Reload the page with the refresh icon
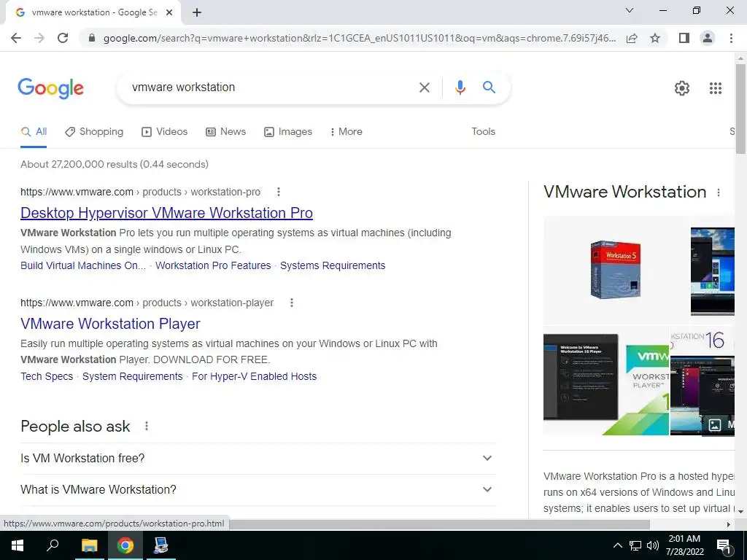The width and height of the screenshot is (747, 560). (x=63, y=38)
